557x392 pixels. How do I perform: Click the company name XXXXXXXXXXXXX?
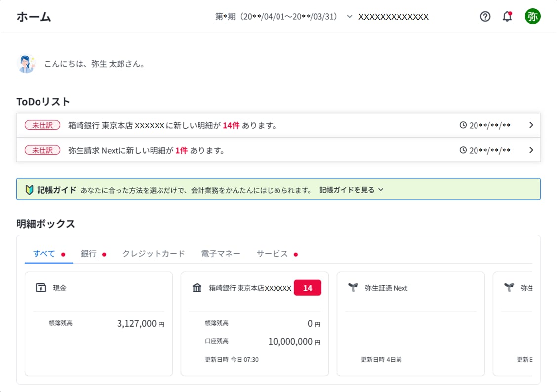tap(393, 17)
